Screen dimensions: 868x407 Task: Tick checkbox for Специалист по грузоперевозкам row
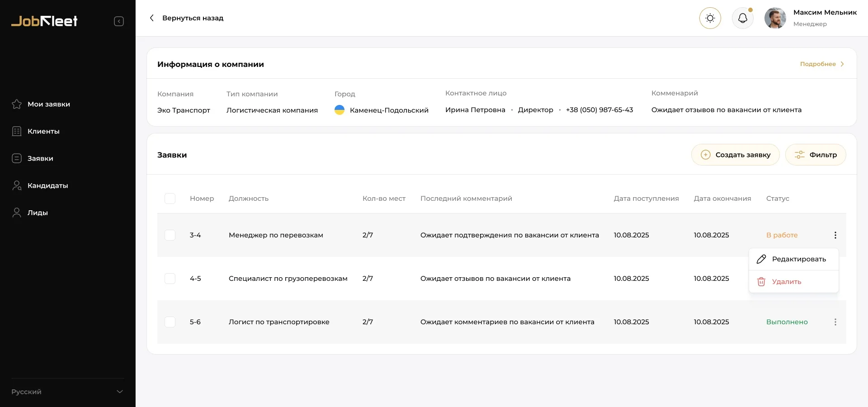click(x=170, y=279)
